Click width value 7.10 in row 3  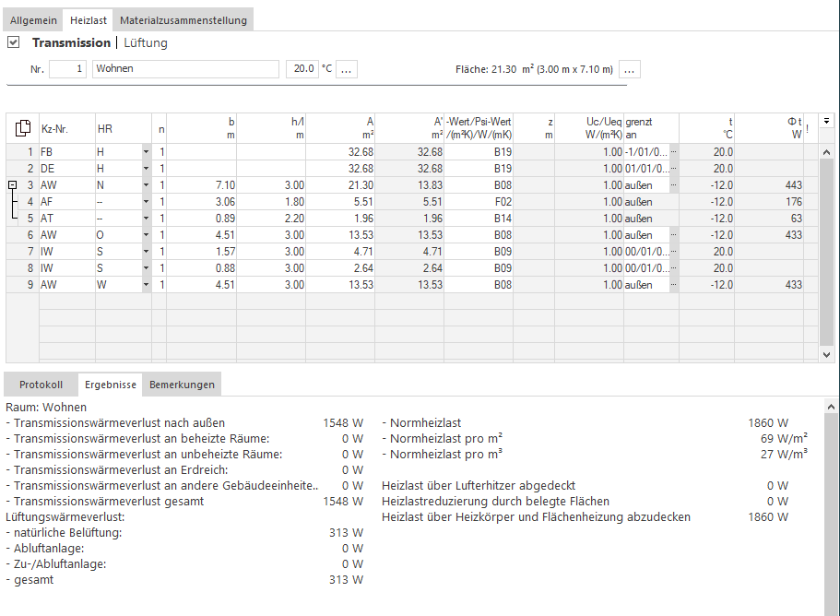(201, 185)
